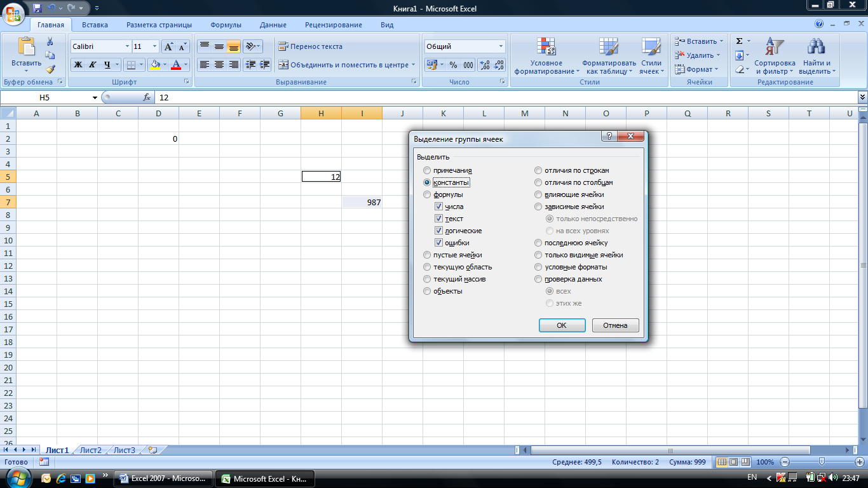The image size is (868, 488).
Task: Click the cell borders icon
Action: pyautogui.click(x=130, y=65)
